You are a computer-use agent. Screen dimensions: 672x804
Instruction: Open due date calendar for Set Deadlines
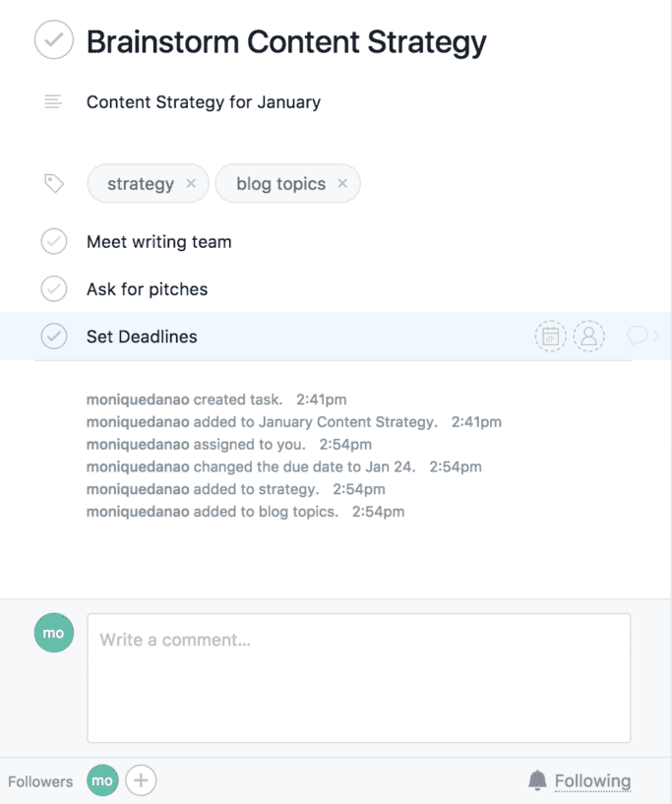tap(551, 336)
